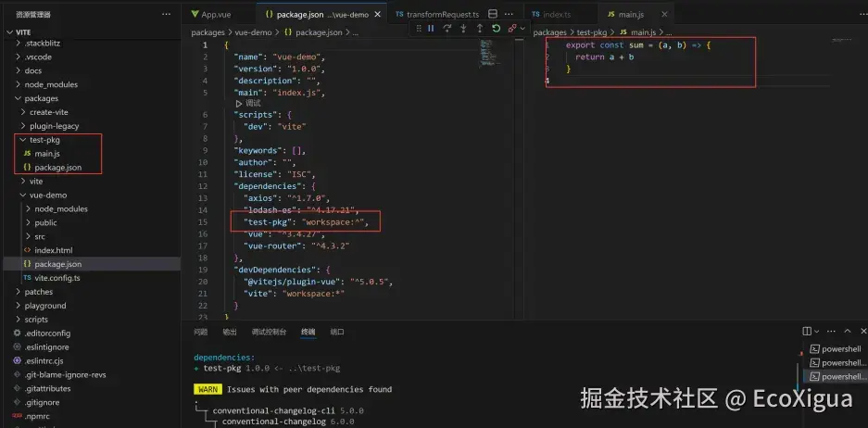The height and width of the screenshot is (428, 868).
Task: Pause the debugger from the debug toolbar
Action: pos(431,28)
